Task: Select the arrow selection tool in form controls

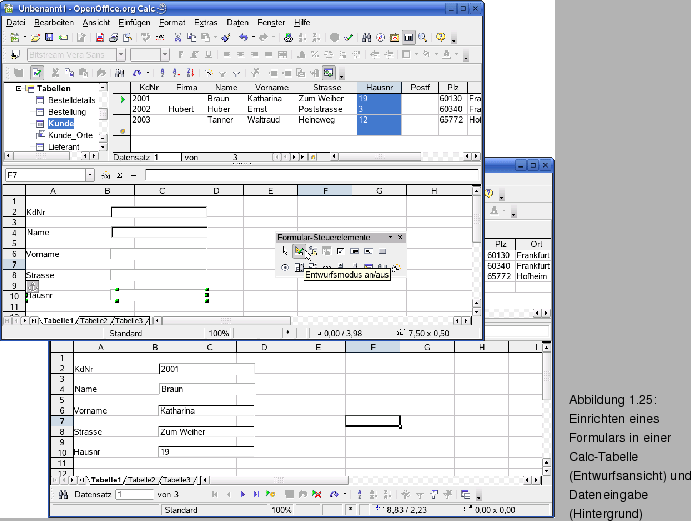Action: pyautogui.click(x=285, y=251)
